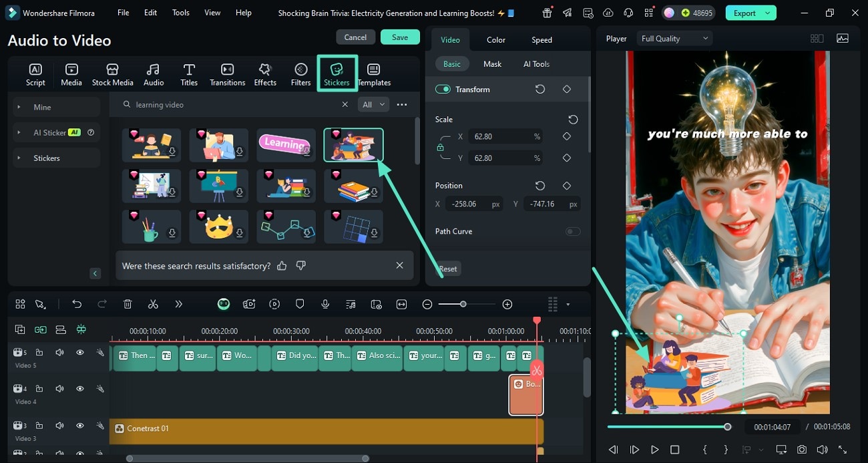Mute the Video 5 track
Screen dimensions: 868x463
click(59, 352)
